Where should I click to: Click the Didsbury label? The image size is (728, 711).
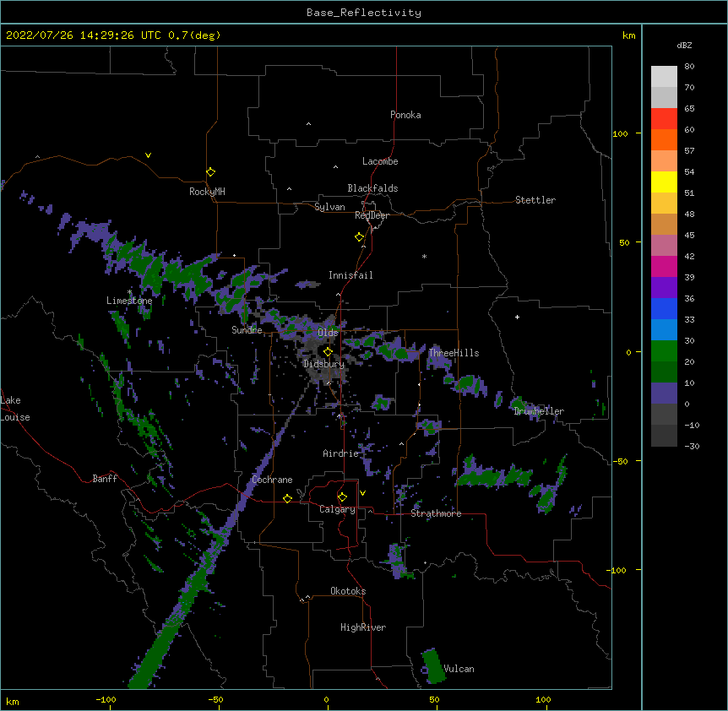point(324,364)
